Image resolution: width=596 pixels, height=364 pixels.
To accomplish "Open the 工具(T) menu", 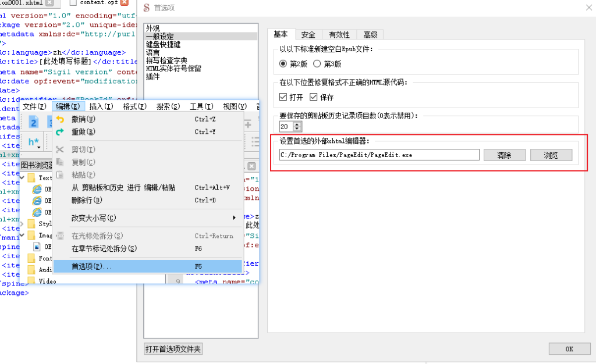I will (201, 106).
